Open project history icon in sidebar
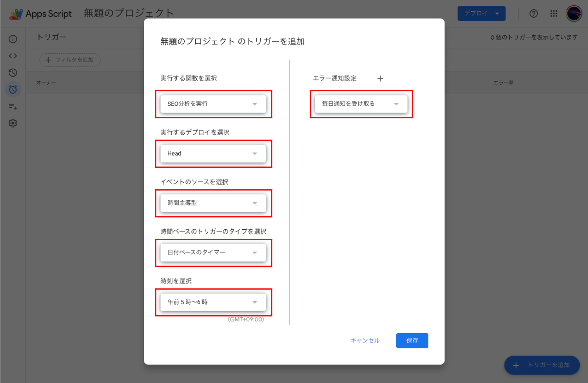 pyautogui.click(x=13, y=73)
